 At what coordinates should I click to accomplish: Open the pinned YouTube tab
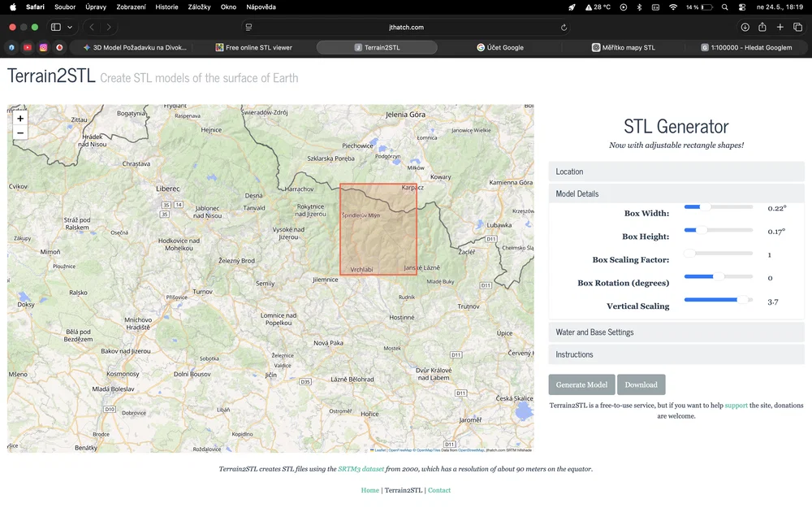click(x=28, y=47)
